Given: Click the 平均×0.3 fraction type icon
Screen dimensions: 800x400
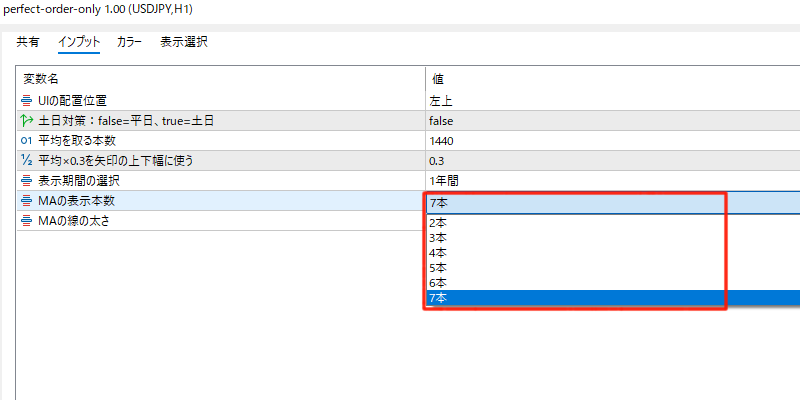Looking at the screenshot, I should click(x=26, y=161).
